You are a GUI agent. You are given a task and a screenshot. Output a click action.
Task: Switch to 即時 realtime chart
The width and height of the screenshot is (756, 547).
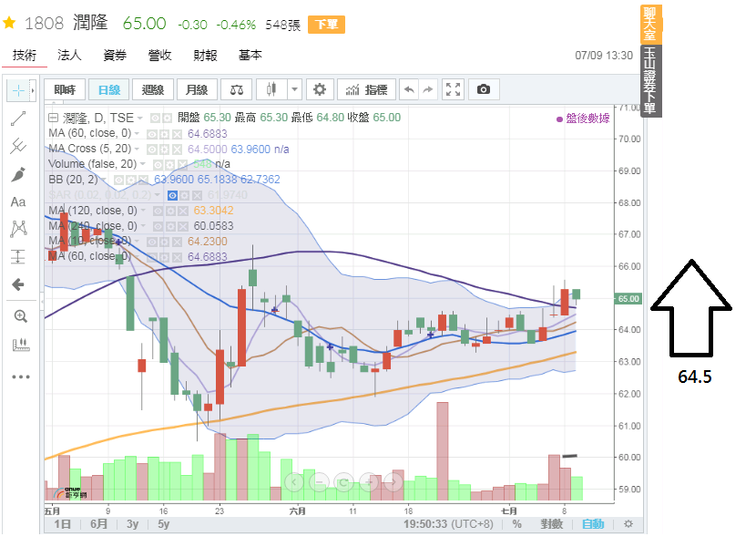pos(65,89)
